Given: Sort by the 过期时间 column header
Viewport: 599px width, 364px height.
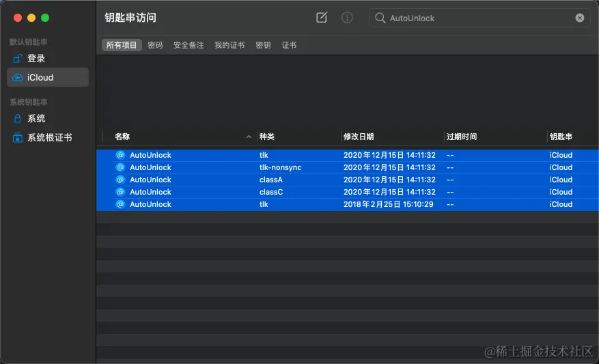Looking at the screenshot, I should click(x=462, y=137).
